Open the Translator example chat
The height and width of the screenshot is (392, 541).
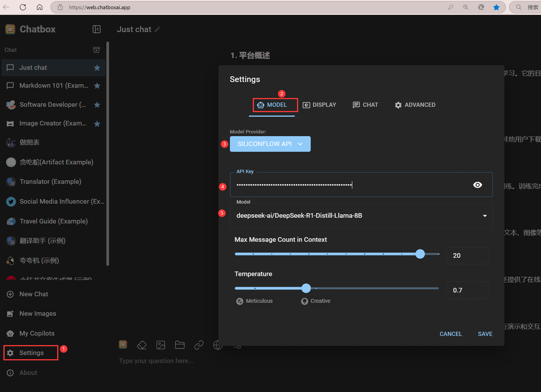(53, 182)
